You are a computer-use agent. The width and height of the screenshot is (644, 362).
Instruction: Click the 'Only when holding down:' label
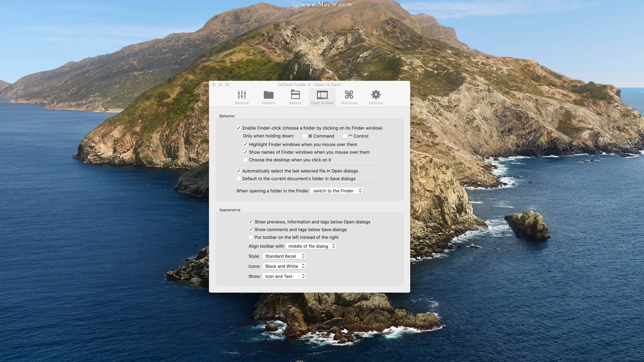point(269,136)
